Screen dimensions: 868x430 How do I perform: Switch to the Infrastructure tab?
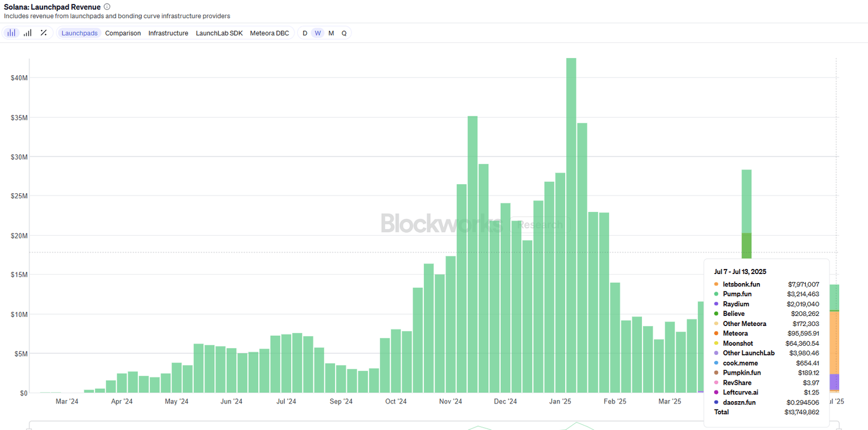coord(168,33)
